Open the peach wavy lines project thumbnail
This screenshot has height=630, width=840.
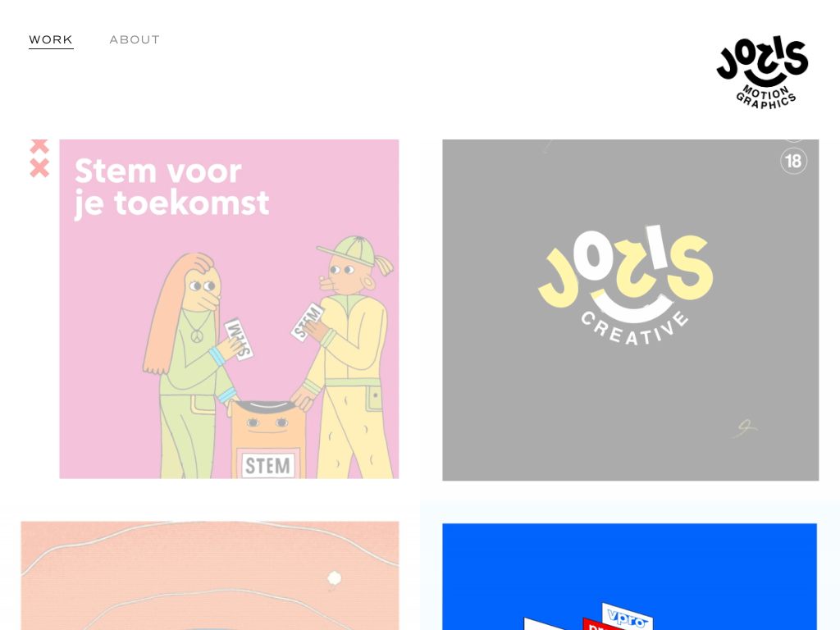pos(210,575)
